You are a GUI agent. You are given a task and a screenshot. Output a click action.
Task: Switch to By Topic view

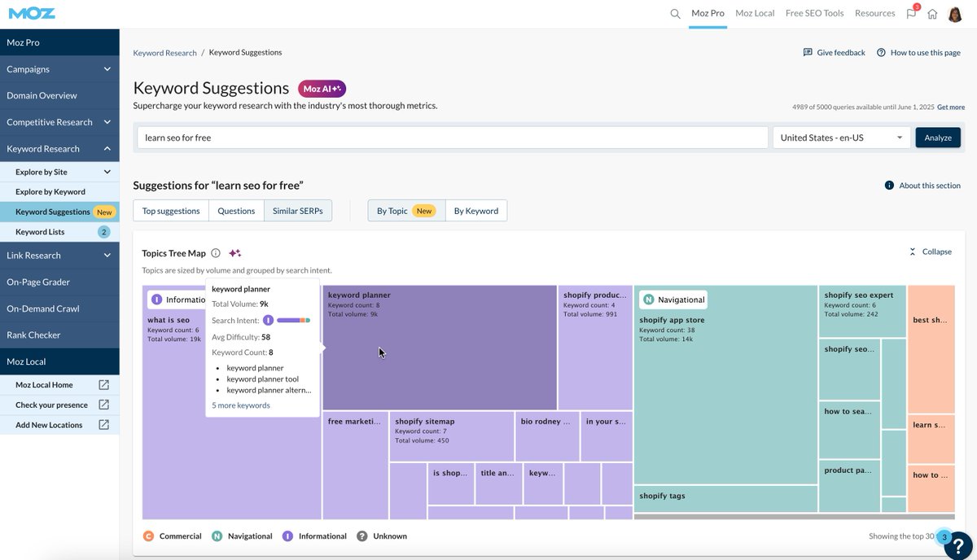(406, 211)
